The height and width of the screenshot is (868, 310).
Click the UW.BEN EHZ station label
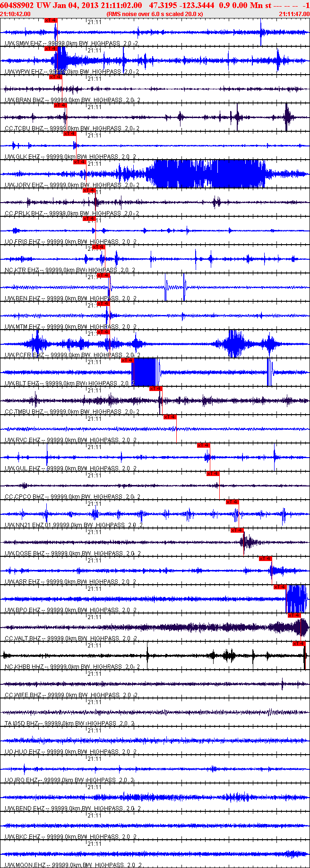pos(23,298)
